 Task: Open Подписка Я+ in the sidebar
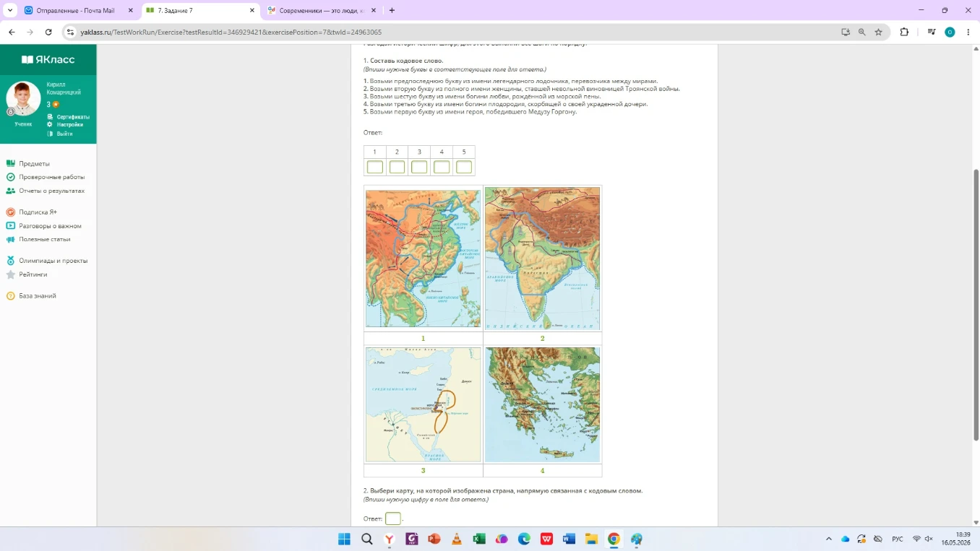(38, 212)
